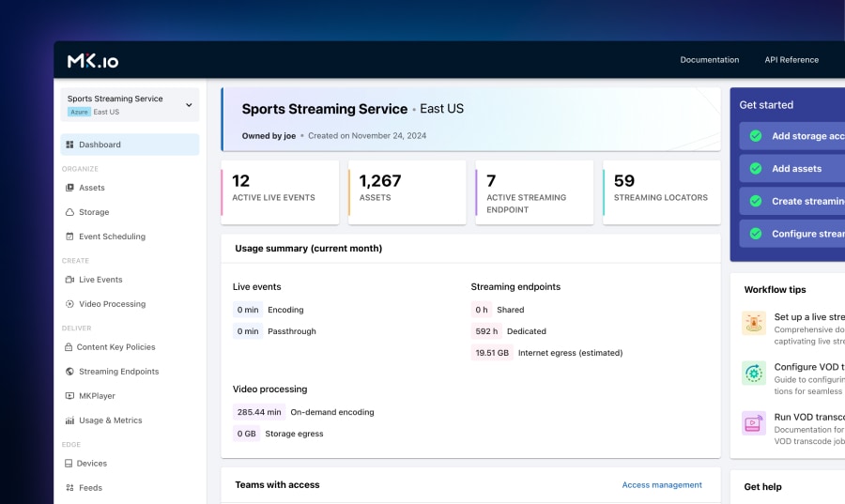Screen dimensions: 845x504
Task: Click the green check beside Create streaming
Action: click(x=755, y=201)
